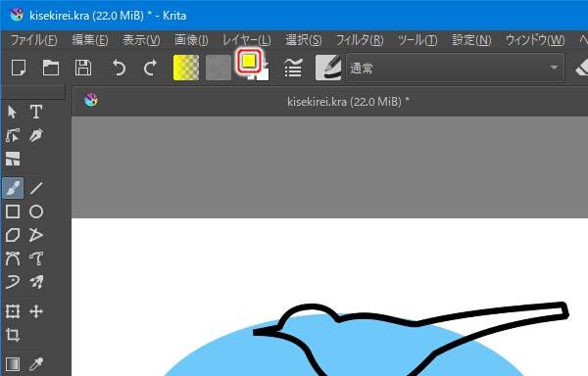The height and width of the screenshot is (376, 588).
Task: Redo the last undone action
Action: click(150, 68)
